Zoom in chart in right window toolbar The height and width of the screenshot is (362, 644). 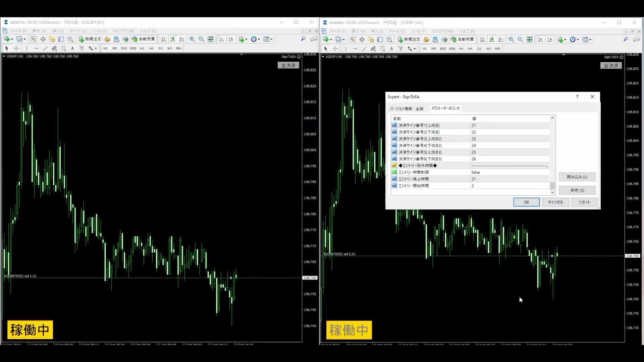pos(511,40)
